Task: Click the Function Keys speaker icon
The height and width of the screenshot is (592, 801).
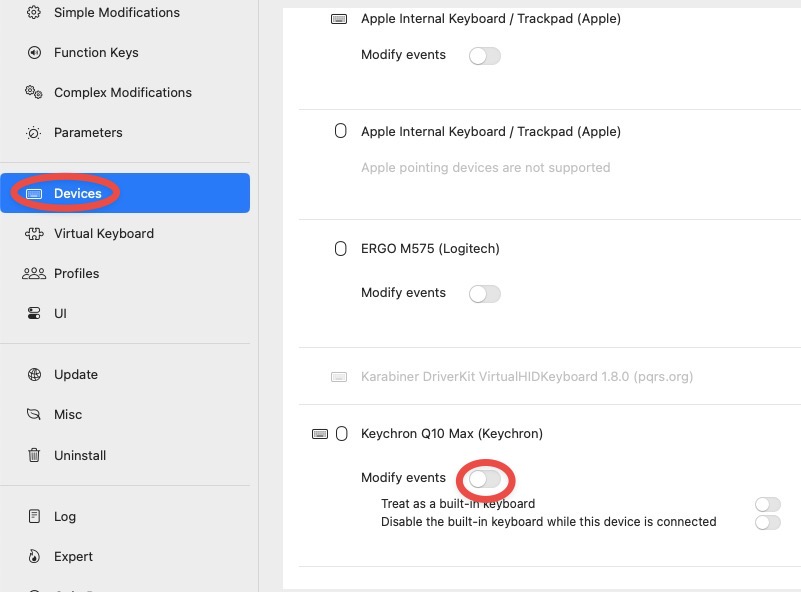Action: [34, 53]
